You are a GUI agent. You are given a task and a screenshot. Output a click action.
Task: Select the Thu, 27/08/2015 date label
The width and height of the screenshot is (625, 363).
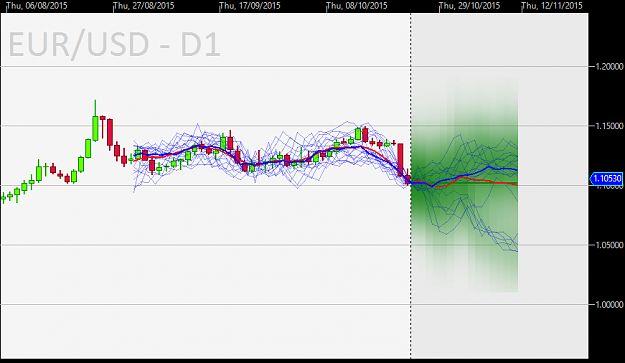click(144, 6)
